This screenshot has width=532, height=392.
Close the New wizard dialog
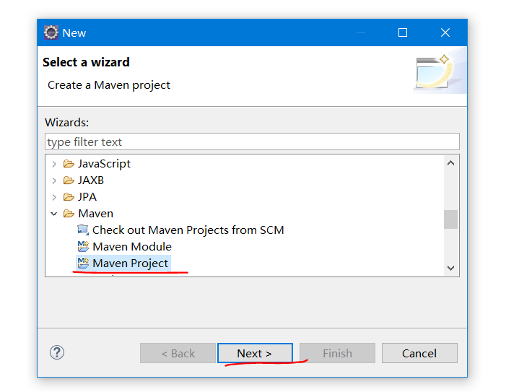(x=445, y=32)
